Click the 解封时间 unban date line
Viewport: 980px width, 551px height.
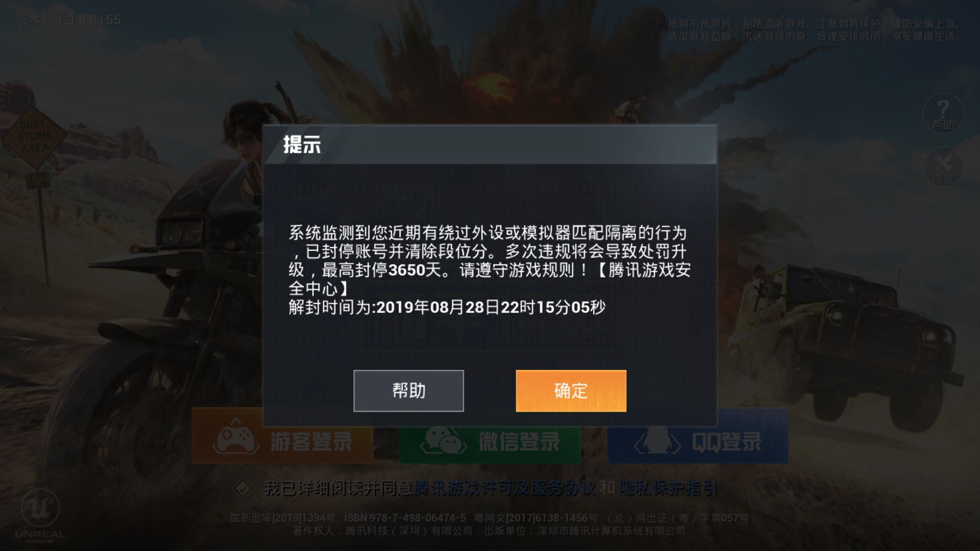point(447,308)
